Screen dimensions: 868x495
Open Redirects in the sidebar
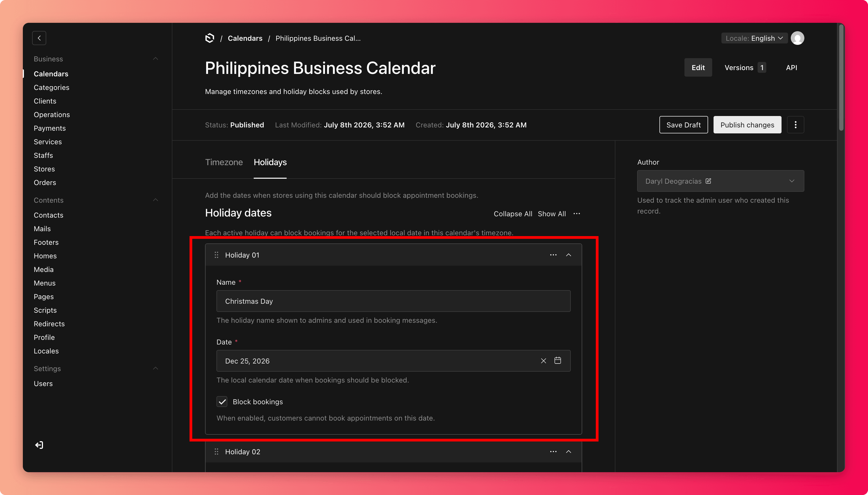point(49,324)
